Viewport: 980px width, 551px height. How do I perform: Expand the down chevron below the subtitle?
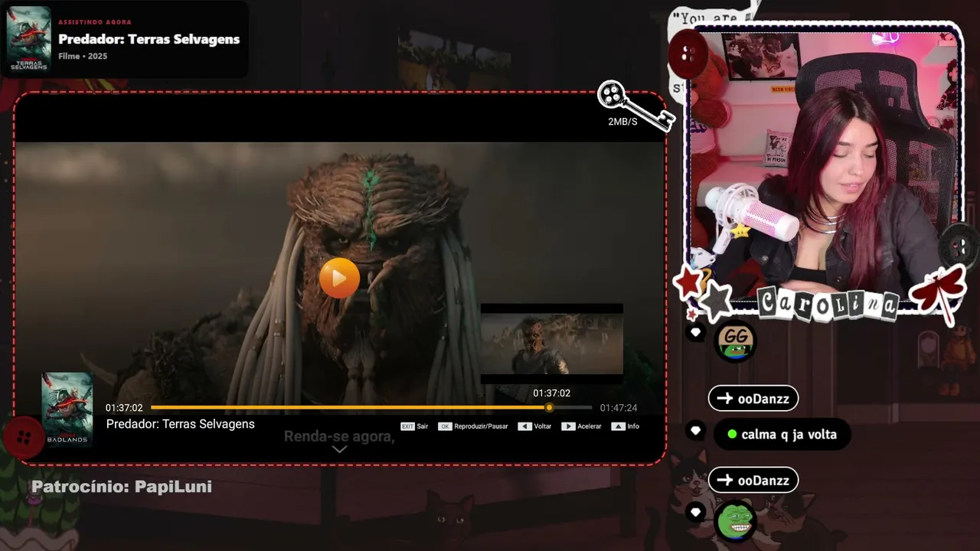(339, 449)
